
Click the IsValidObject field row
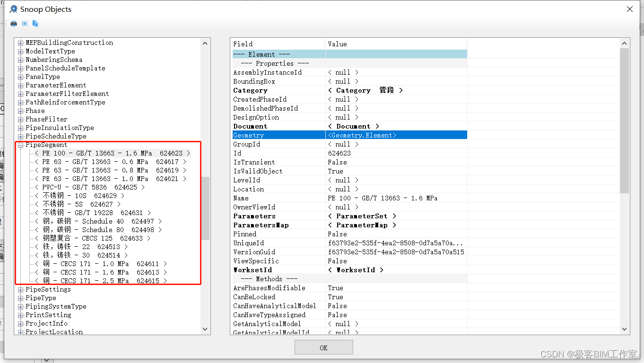point(349,171)
